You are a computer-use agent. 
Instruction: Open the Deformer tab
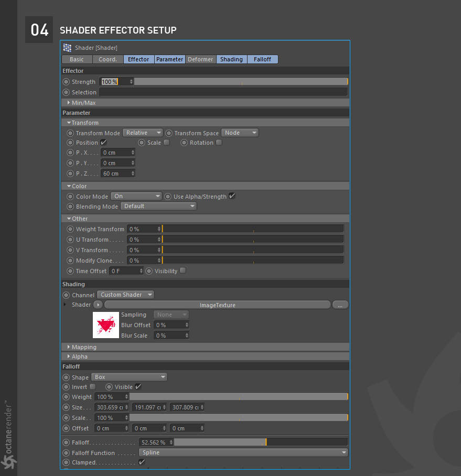click(x=200, y=59)
